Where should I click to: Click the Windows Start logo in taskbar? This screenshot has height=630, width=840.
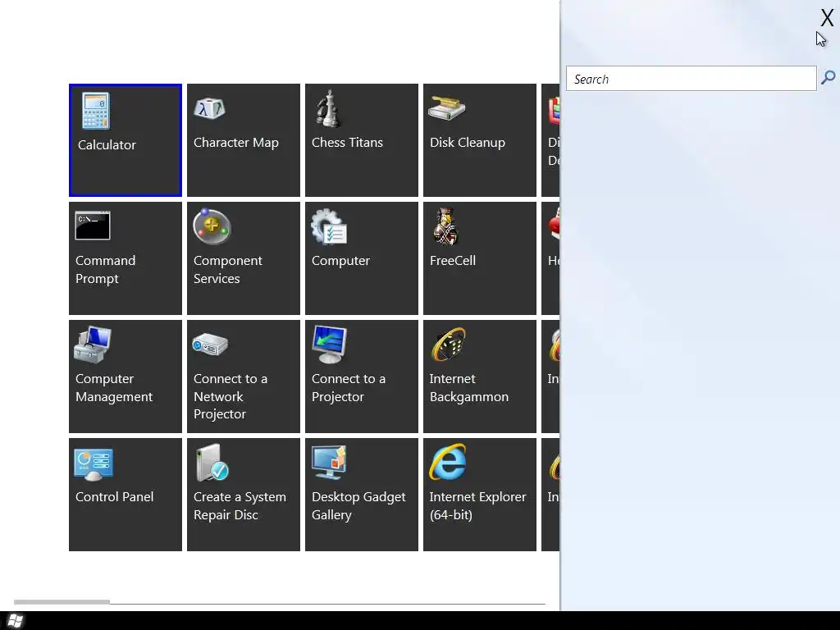pos(15,621)
